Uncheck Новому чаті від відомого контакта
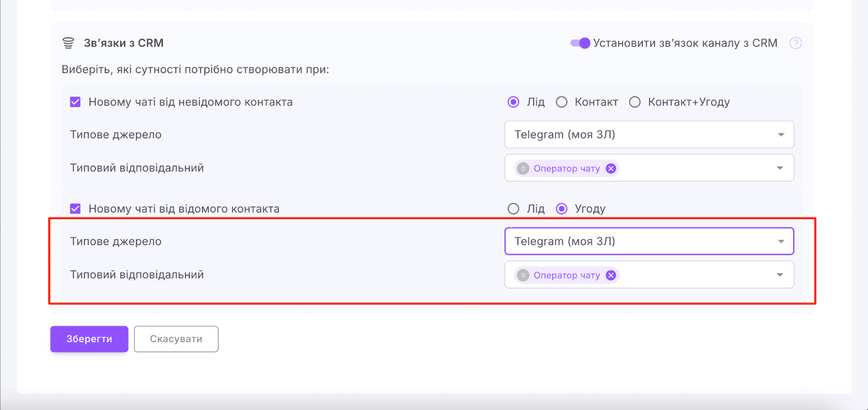This screenshot has height=410, width=868. pyautogui.click(x=75, y=209)
